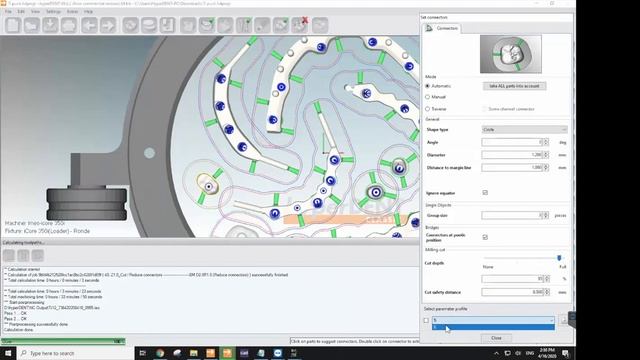Click the Cut depth percent spinner

pos(547,279)
